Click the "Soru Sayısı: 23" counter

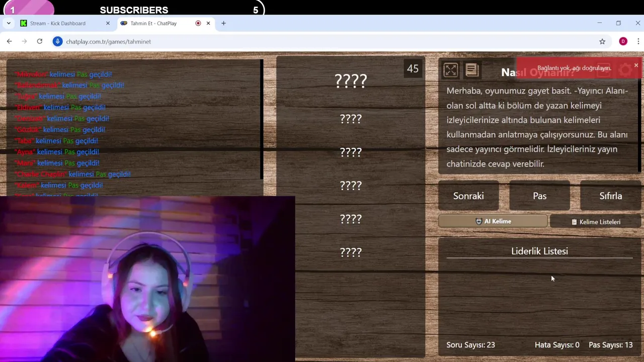(x=470, y=345)
